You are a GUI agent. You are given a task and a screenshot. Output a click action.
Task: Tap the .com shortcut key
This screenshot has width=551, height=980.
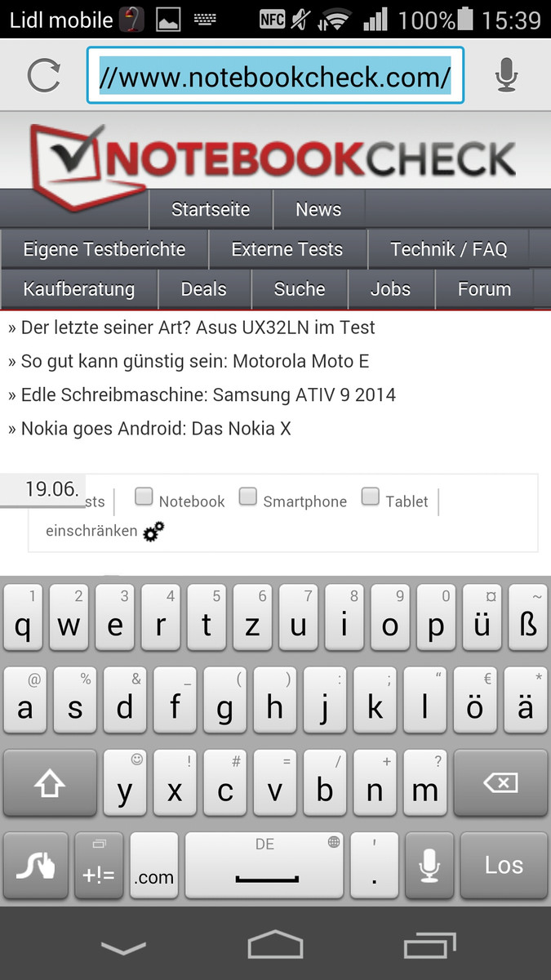[154, 866]
